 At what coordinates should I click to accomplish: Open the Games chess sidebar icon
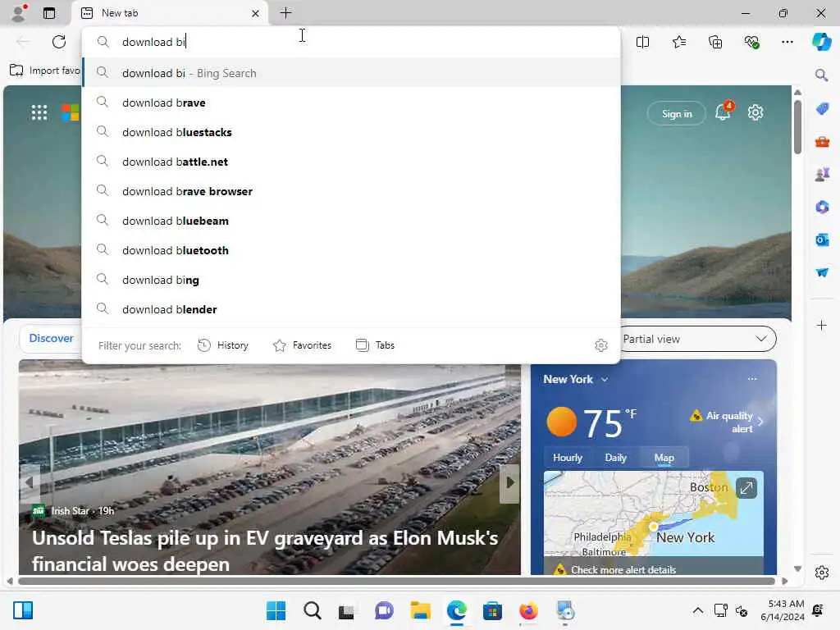tap(822, 174)
